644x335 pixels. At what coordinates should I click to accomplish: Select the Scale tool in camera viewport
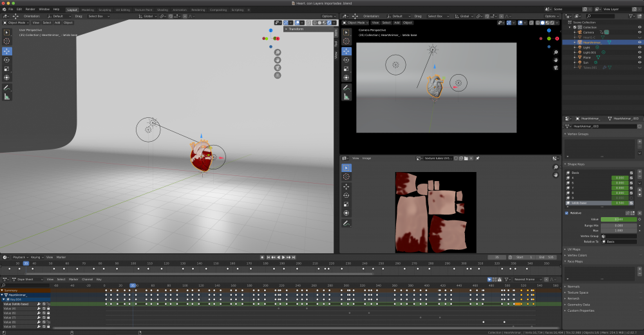click(x=346, y=69)
